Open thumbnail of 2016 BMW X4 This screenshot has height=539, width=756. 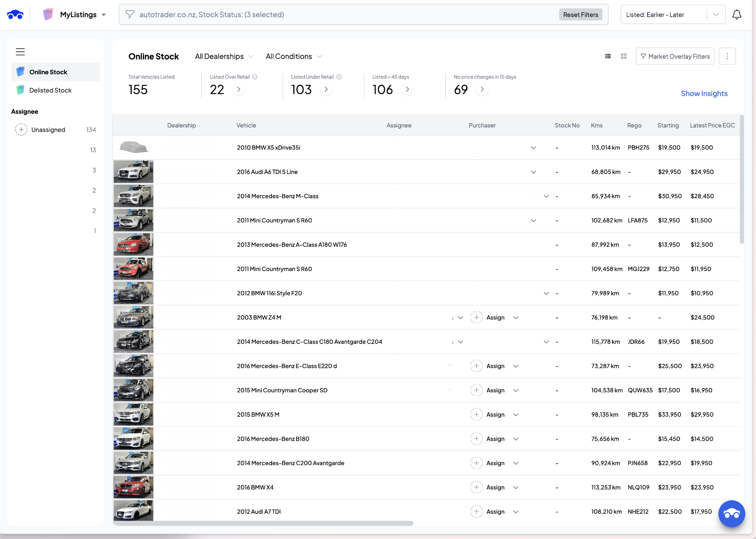point(133,487)
